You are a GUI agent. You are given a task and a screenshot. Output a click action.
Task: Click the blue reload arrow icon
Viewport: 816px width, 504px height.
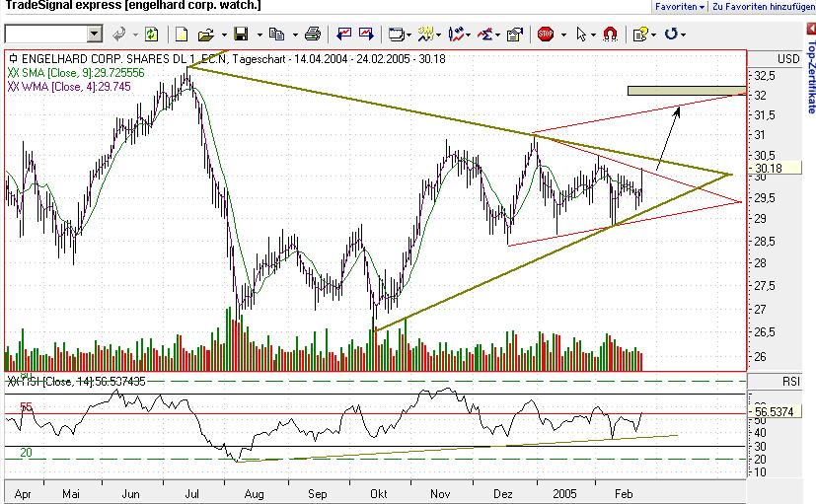[x=671, y=35]
